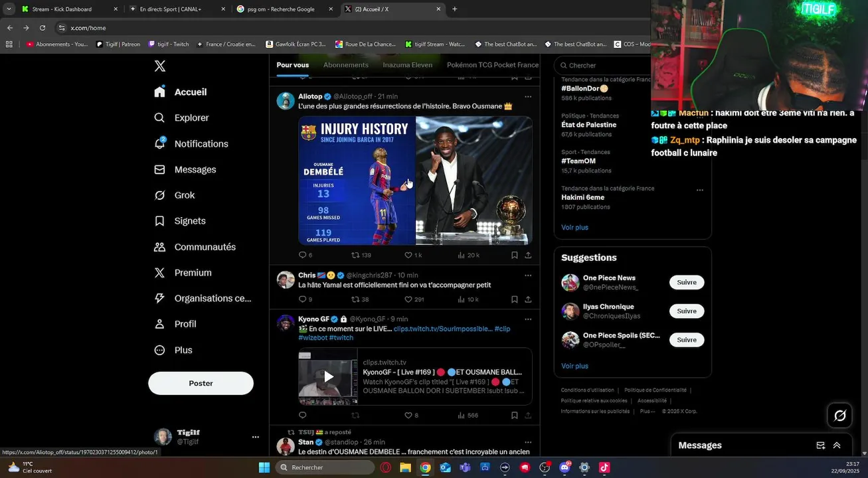Open Discord from the taskbar
This screenshot has width=868, height=478.
click(565, 467)
